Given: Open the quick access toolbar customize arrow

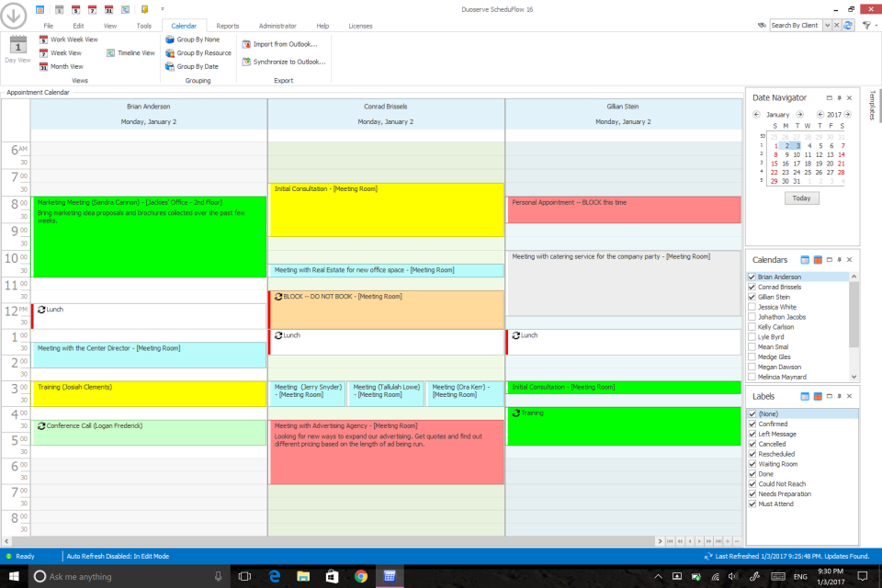Looking at the screenshot, I should [x=163, y=8].
